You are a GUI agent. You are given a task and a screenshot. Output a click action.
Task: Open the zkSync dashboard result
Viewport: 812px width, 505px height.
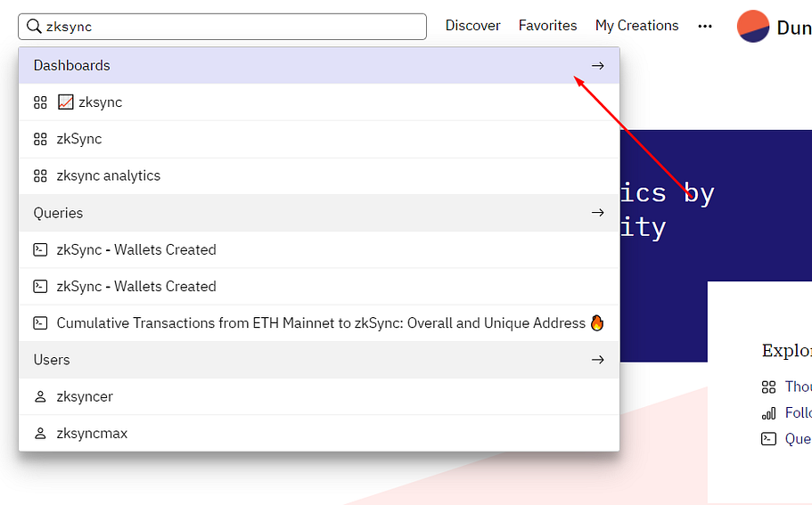pos(319,139)
